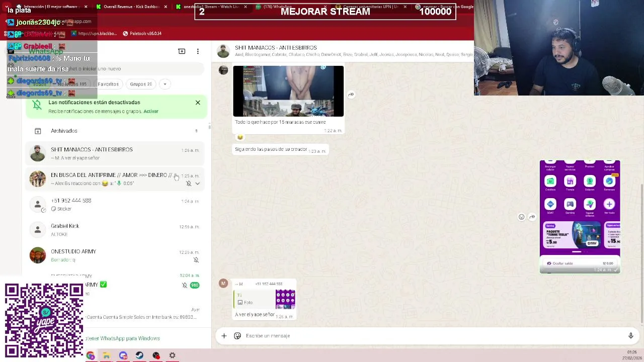
Task: Dismiss the notifications disabled banner
Action: 198,103
